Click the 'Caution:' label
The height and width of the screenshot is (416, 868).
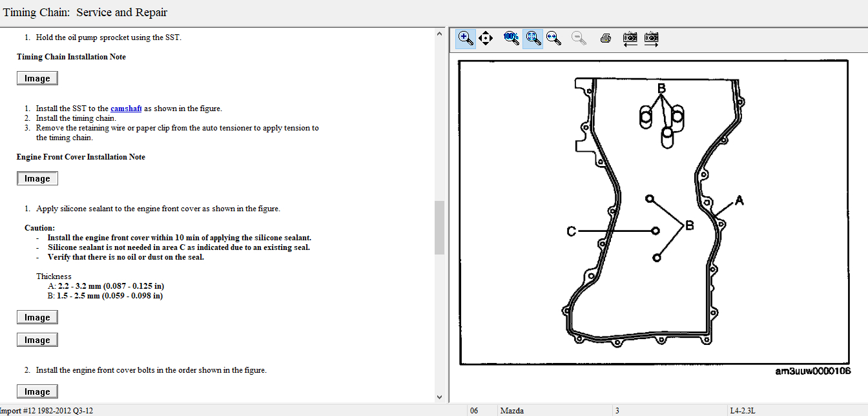39,228
